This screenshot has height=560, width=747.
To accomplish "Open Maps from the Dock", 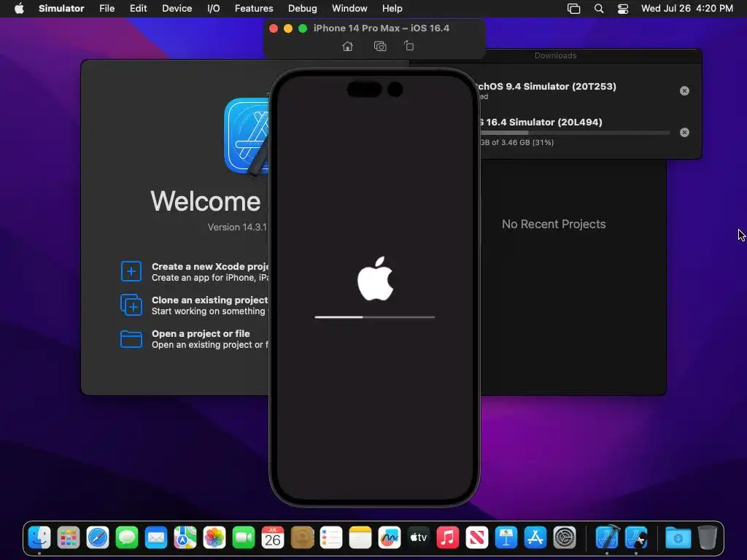I will pos(185,538).
